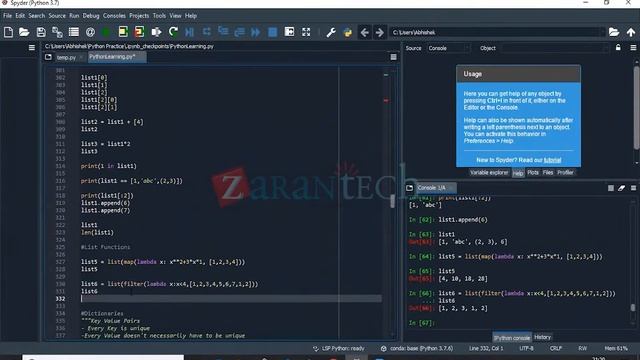Run current cell icon
Screen dimensions: 640x360
123,32
